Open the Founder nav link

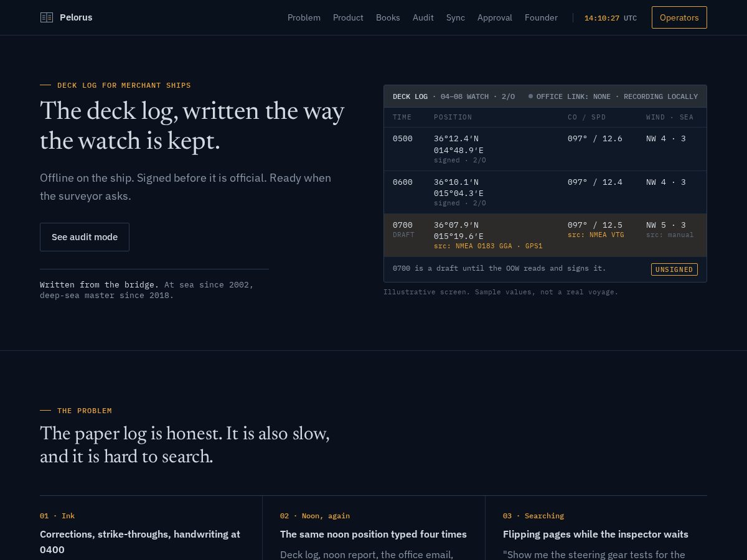[x=541, y=17]
